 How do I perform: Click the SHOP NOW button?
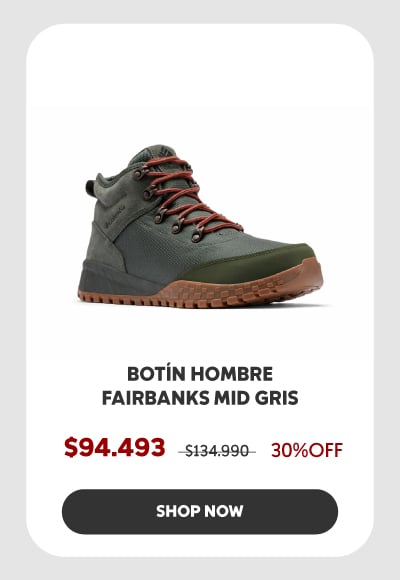tap(200, 511)
